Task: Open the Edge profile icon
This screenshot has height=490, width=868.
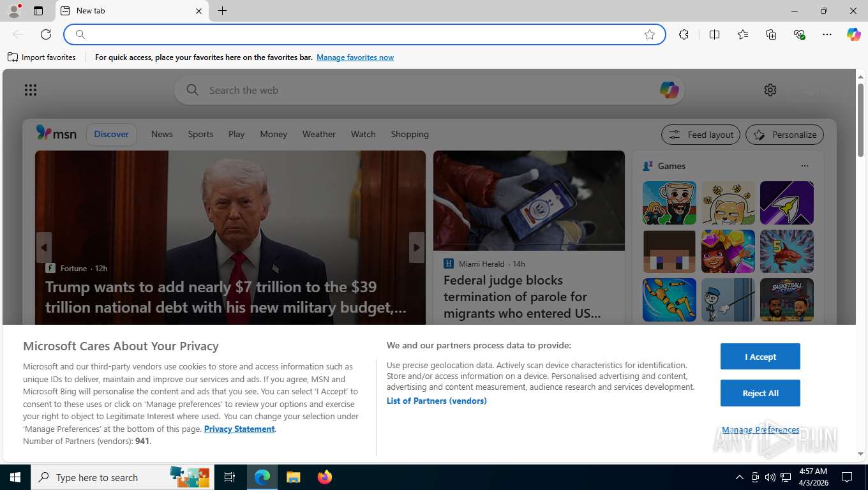Action: [14, 11]
